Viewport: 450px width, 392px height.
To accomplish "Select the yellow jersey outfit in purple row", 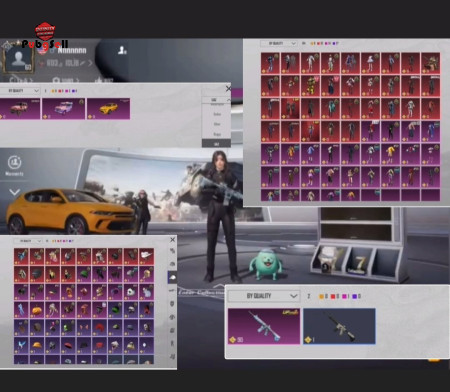I will point(390,154).
